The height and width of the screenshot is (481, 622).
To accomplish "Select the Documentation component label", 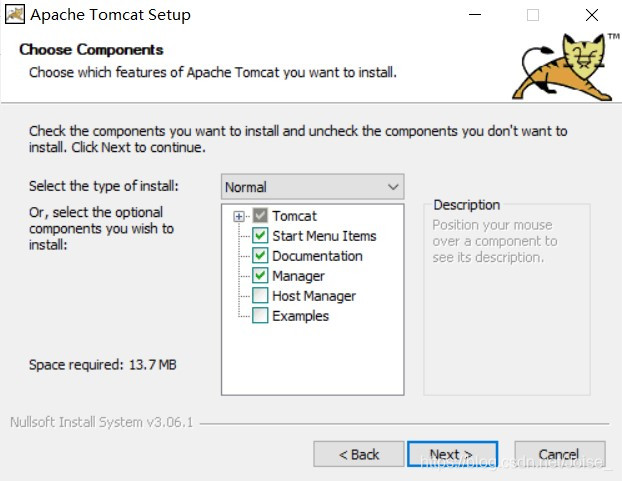I will coord(317,256).
